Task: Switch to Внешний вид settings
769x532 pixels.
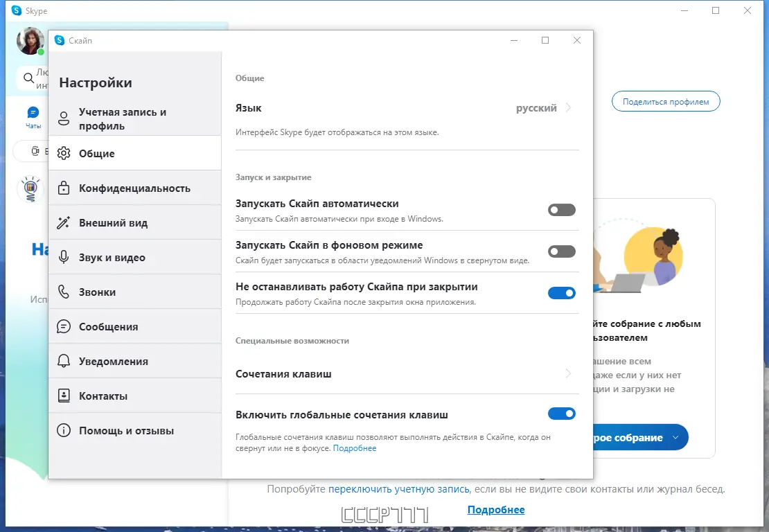Action: (x=135, y=222)
